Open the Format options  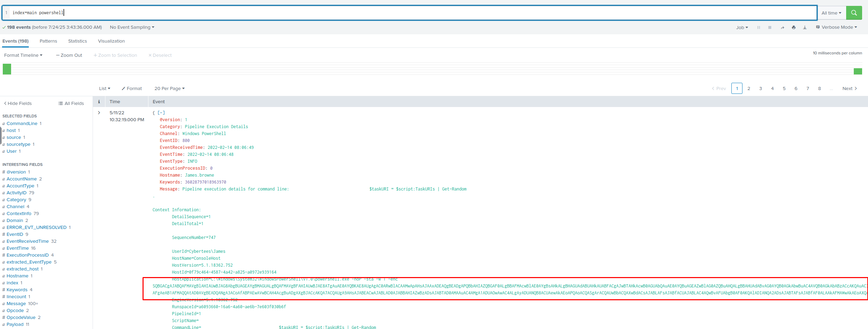[132, 88]
